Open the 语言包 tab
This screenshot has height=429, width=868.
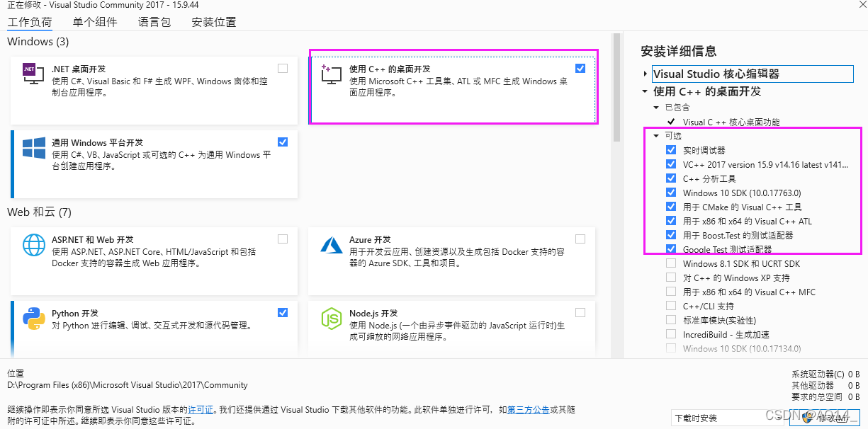[154, 21]
